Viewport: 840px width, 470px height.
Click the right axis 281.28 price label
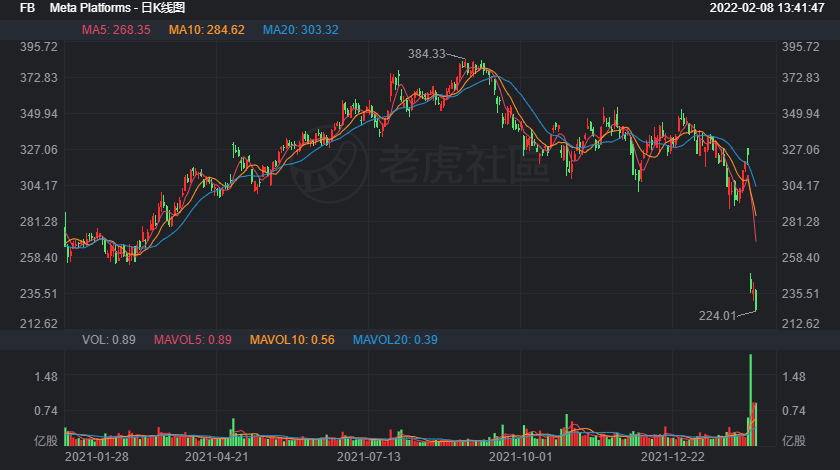[x=800, y=222]
